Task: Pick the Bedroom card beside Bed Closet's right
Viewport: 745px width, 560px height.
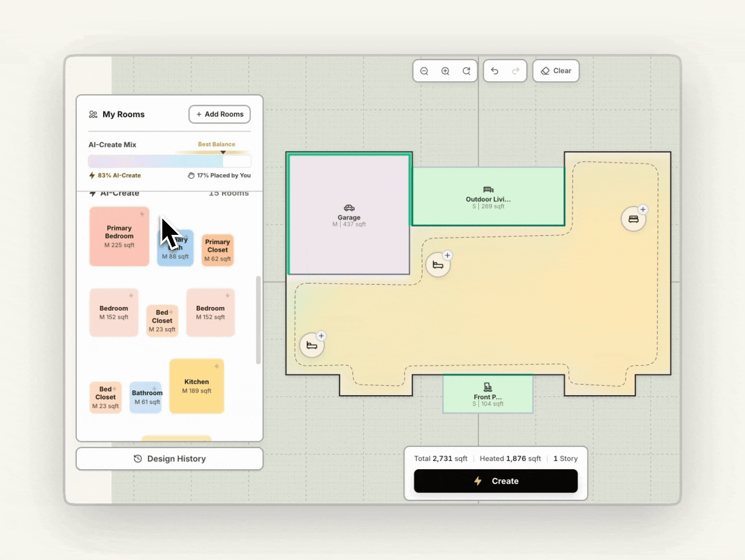Action: [x=210, y=312]
